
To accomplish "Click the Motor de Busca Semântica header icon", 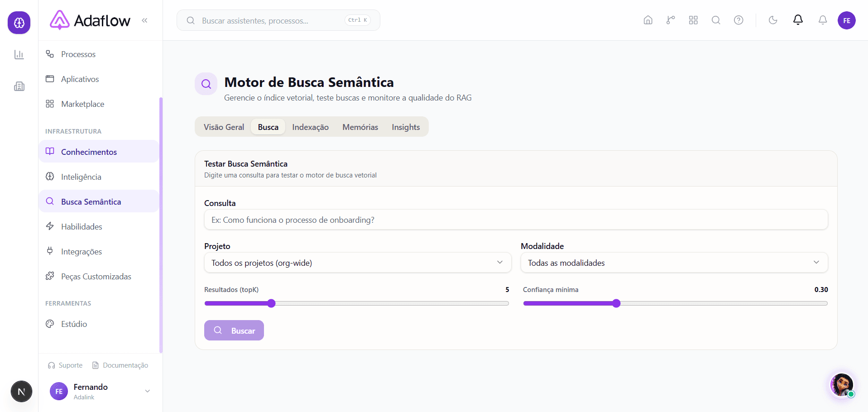I will (x=206, y=84).
